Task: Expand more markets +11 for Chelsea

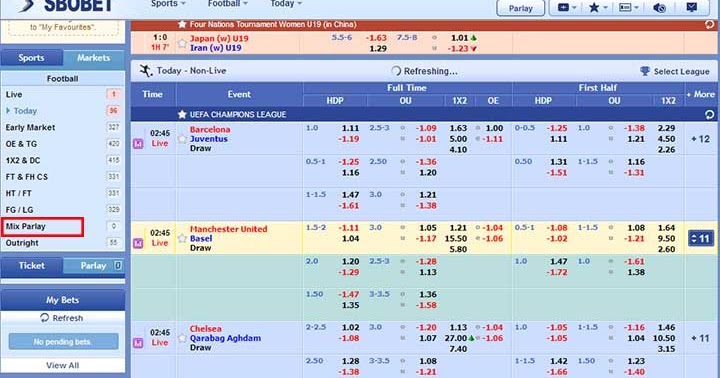Action: (701, 338)
